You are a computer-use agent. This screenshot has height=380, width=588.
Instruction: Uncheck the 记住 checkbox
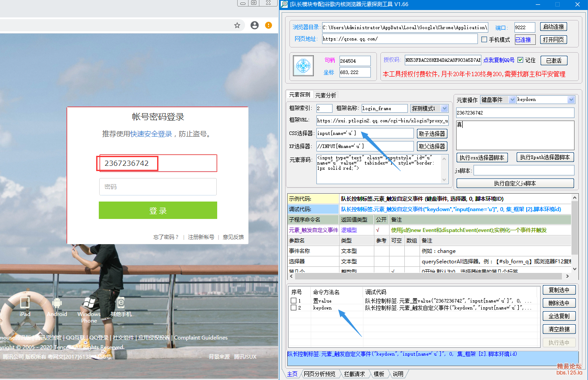point(520,60)
